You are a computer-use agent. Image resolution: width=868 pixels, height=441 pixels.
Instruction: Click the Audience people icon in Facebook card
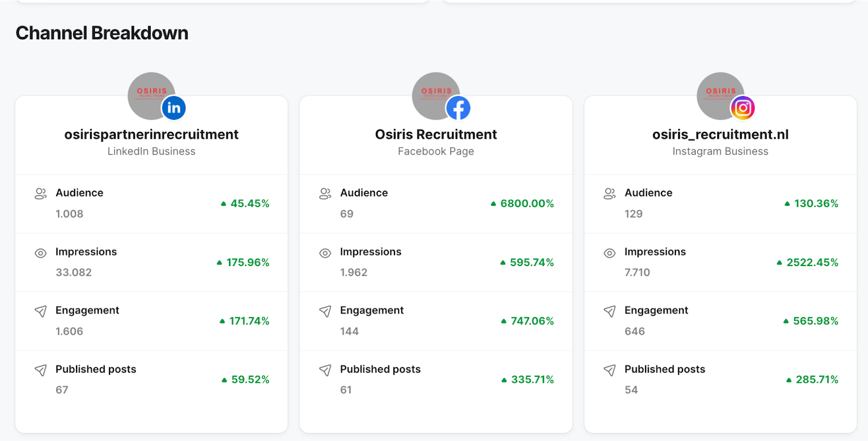coord(325,194)
